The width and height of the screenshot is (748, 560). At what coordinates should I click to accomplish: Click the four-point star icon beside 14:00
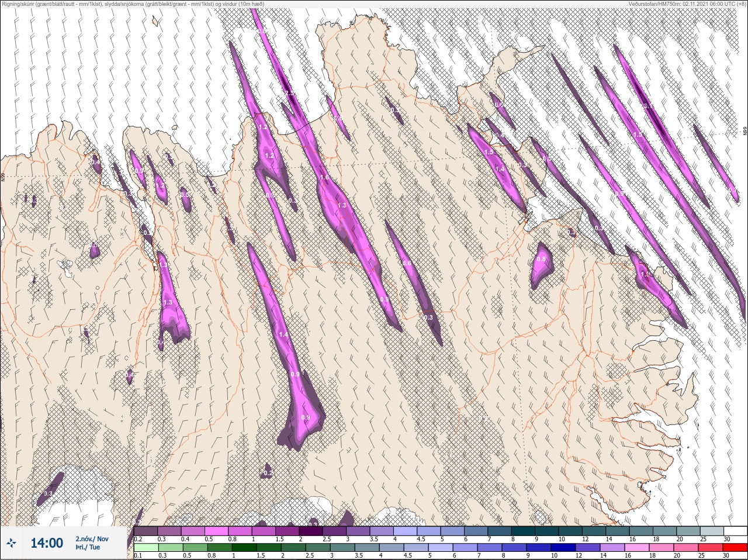coord(12,543)
